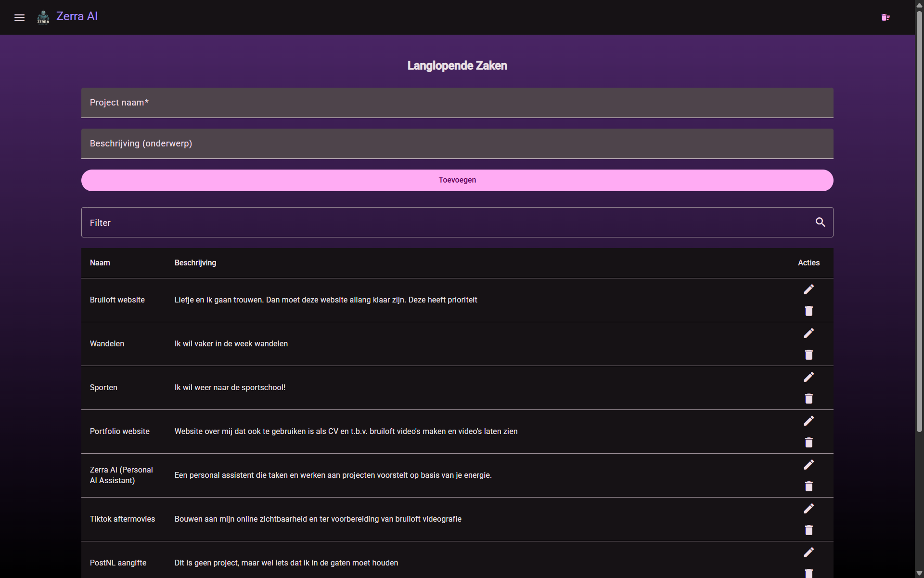The height and width of the screenshot is (578, 924).
Task: Edit the Zerra AI Personal Assistant entry
Action: pyautogui.click(x=809, y=464)
